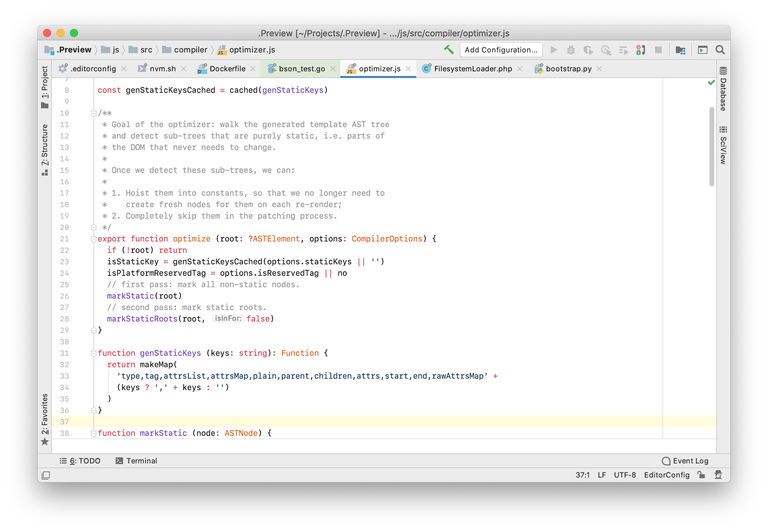The height and width of the screenshot is (532, 768).
Task: Click the Stop square icon
Action: pyautogui.click(x=658, y=50)
